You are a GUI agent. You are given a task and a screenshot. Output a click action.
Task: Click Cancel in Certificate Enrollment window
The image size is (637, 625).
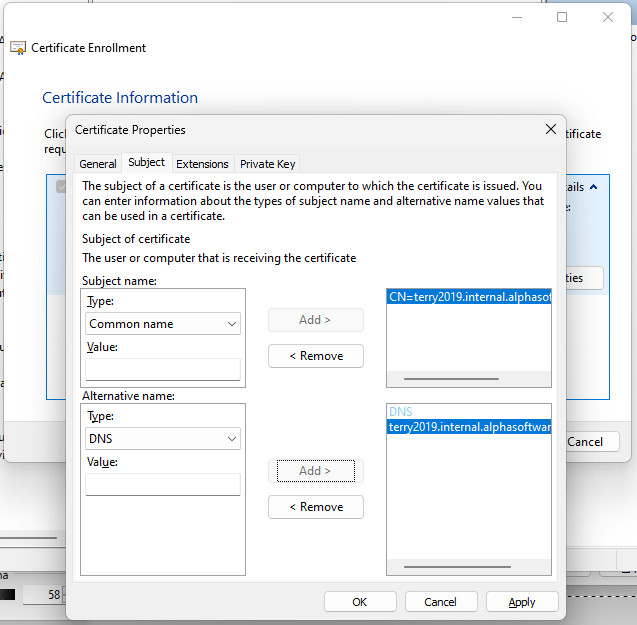[590, 442]
